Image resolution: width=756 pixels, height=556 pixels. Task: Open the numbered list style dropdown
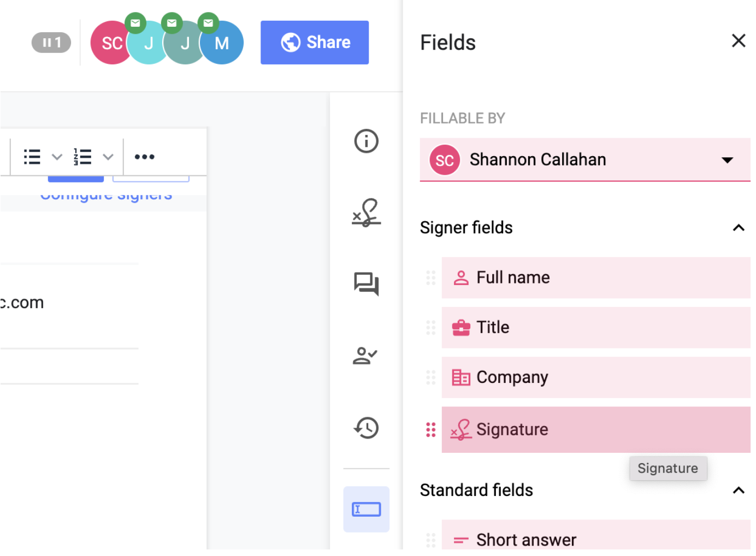coord(108,157)
